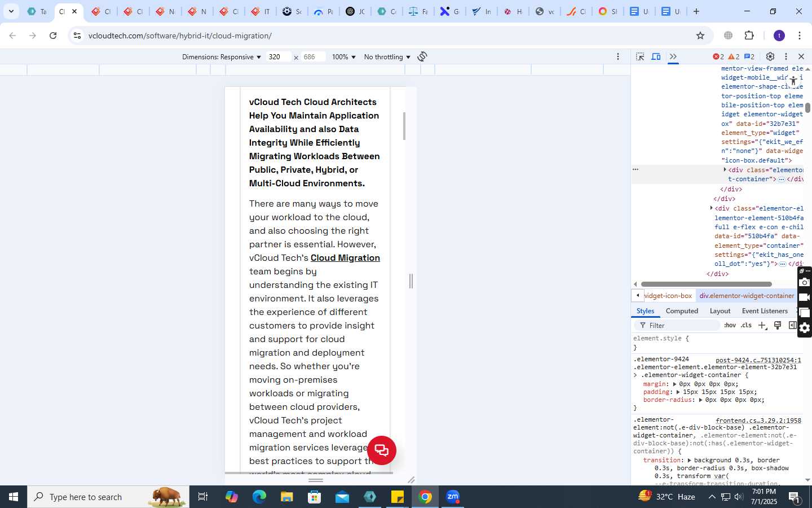Go back to the previous page

[12, 36]
